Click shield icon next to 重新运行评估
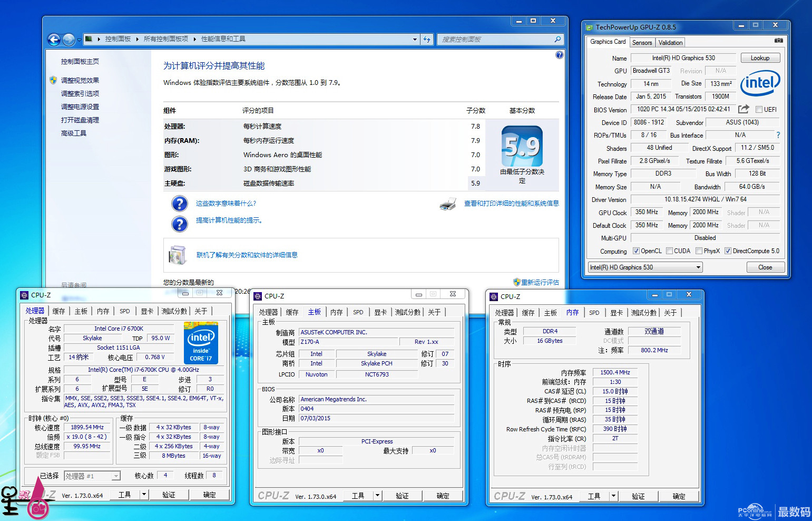This screenshot has height=521, width=812. tap(516, 282)
